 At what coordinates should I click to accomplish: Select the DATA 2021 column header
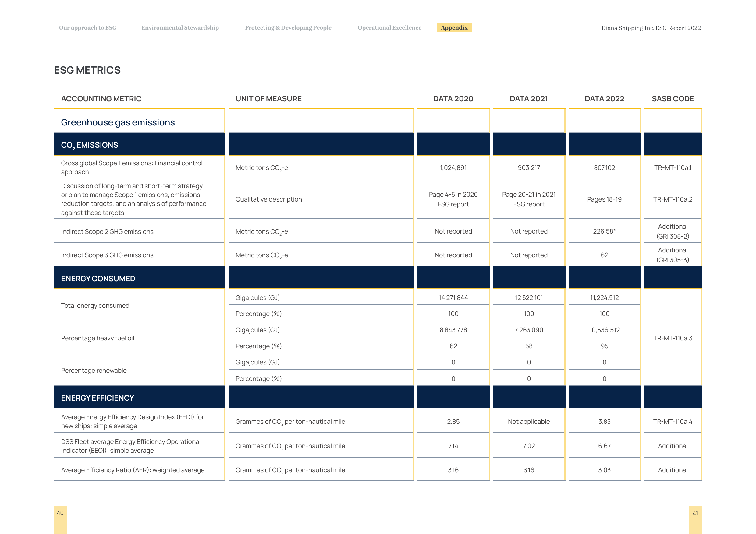[x=529, y=99]
